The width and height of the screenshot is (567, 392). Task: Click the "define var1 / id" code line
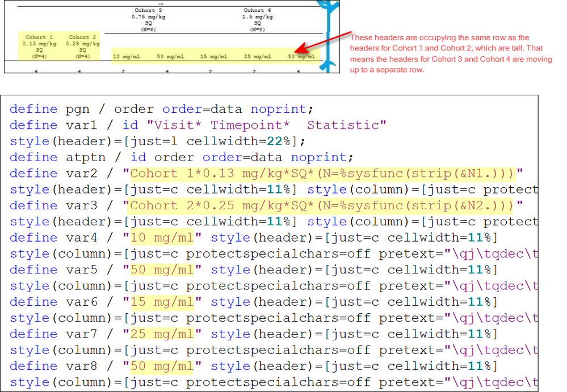point(198,125)
